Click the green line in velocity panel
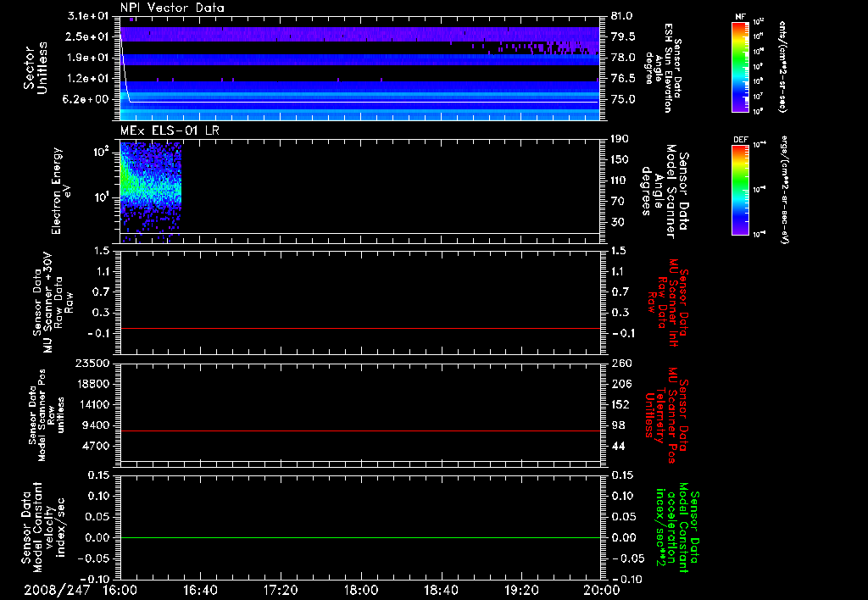Screen dimensions: 868x600 coord(359,537)
